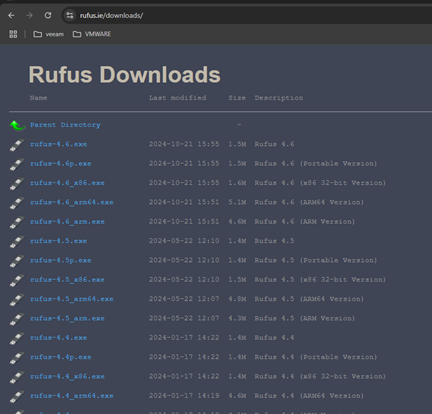Click the description 'Rufus 4.4 (x86 32-bit Version)'
This screenshot has height=414, width=432.
tap(320, 376)
